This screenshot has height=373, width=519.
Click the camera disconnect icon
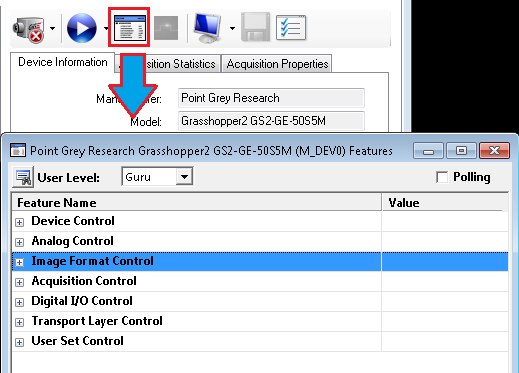[29, 29]
